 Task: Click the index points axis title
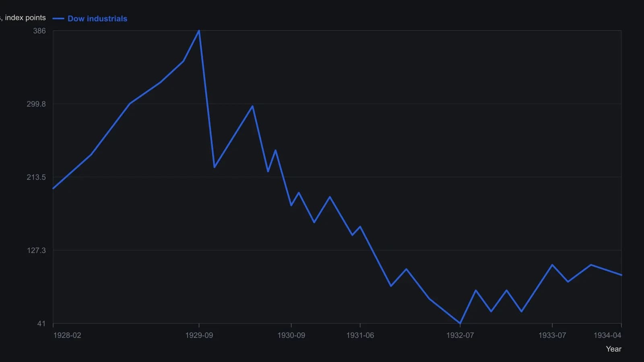click(x=23, y=18)
